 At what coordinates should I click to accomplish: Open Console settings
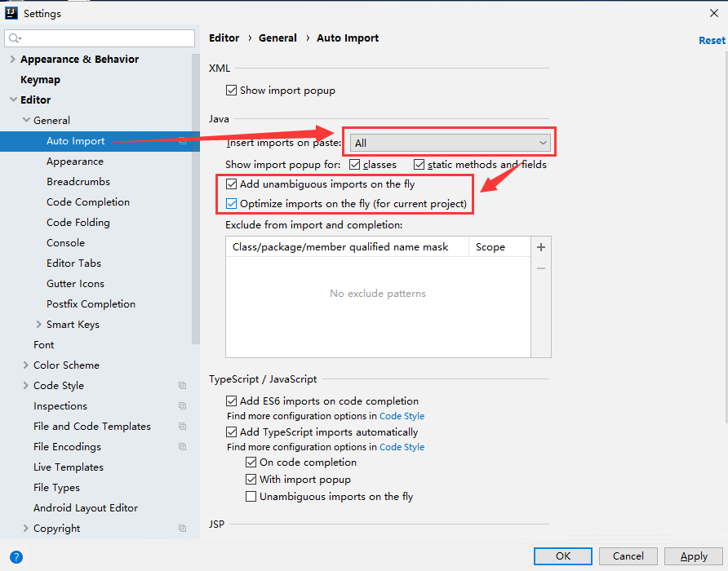(66, 243)
